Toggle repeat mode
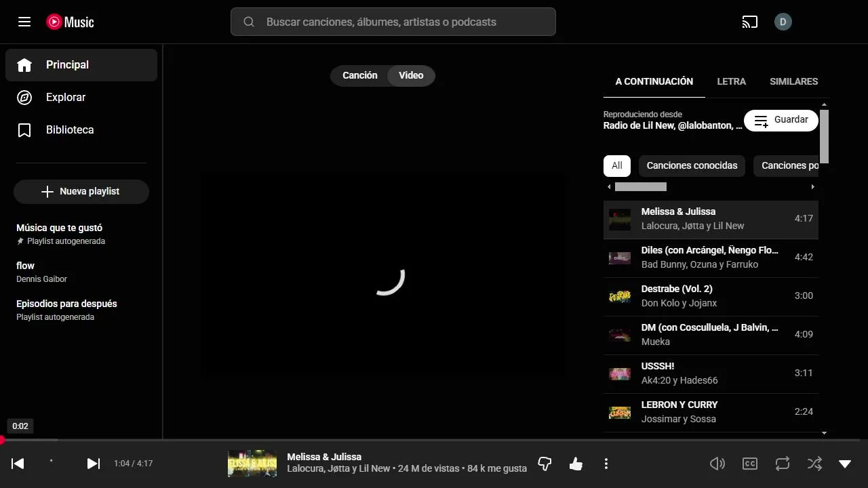Image resolution: width=868 pixels, height=488 pixels. (783, 464)
